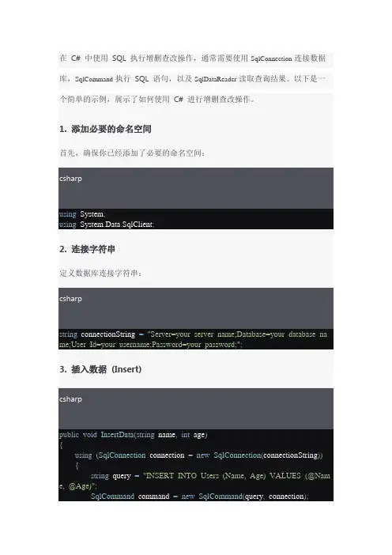Click the opening brace below InsertData signature
The width and height of the screenshot is (392, 555).
tap(61, 445)
